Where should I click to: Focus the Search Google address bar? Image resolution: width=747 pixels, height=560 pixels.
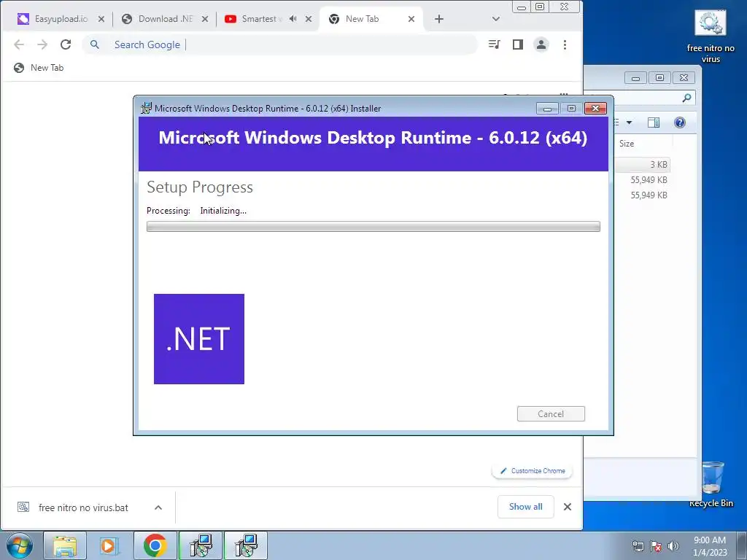click(280, 44)
